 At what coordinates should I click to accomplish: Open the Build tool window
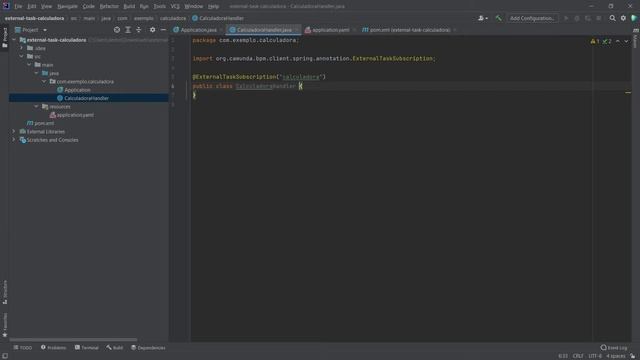point(115,348)
